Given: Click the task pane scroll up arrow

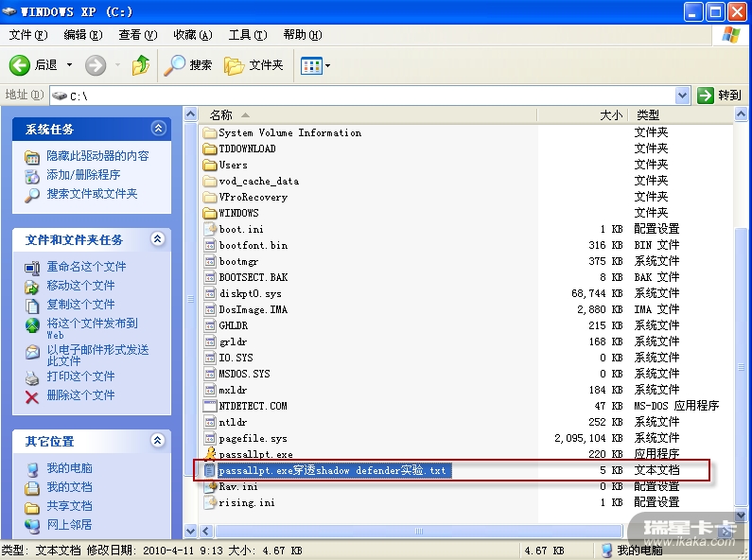Looking at the screenshot, I should 190,114.
